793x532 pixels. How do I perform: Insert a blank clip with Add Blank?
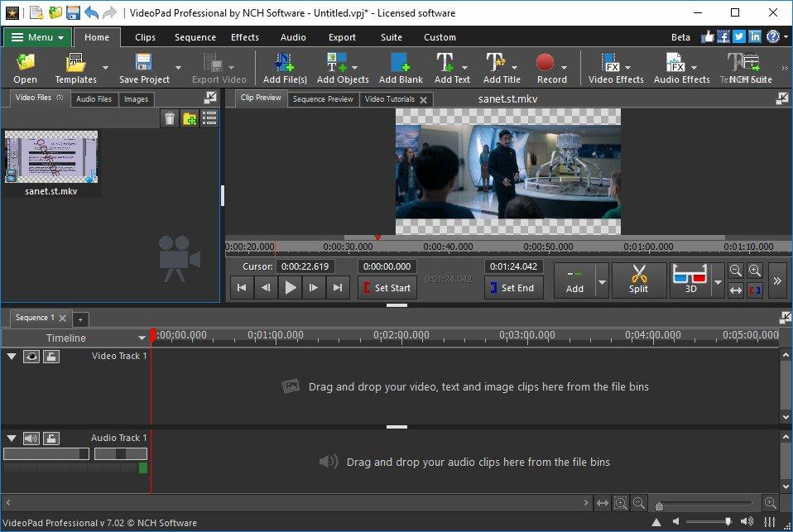pyautogui.click(x=401, y=69)
